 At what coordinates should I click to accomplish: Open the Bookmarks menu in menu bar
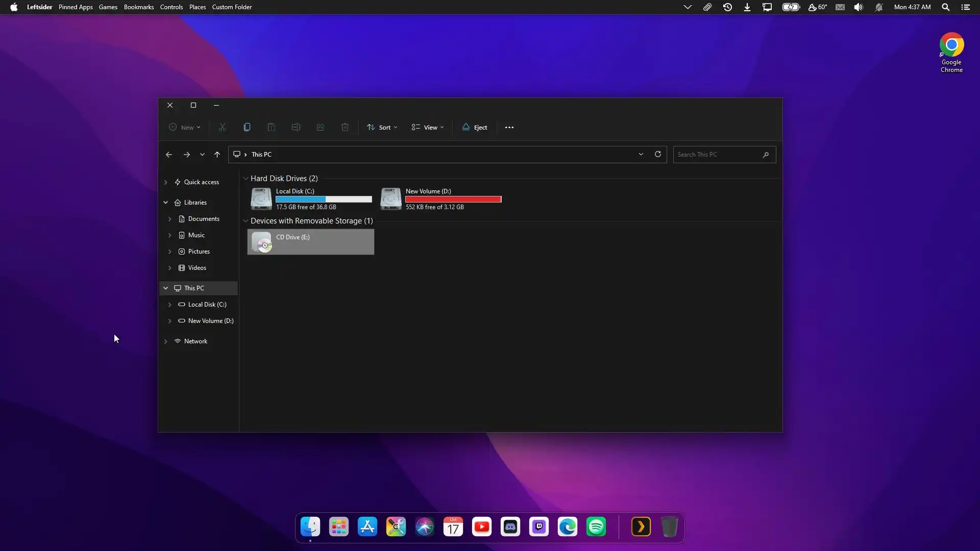[x=138, y=7]
